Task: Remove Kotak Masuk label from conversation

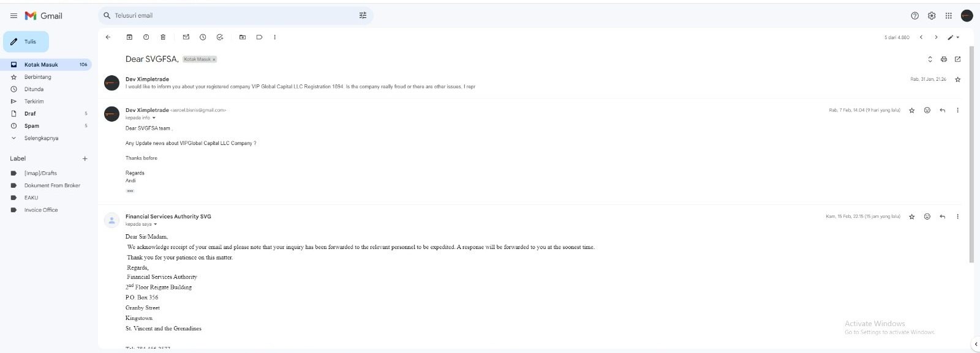Action: coord(214,59)
